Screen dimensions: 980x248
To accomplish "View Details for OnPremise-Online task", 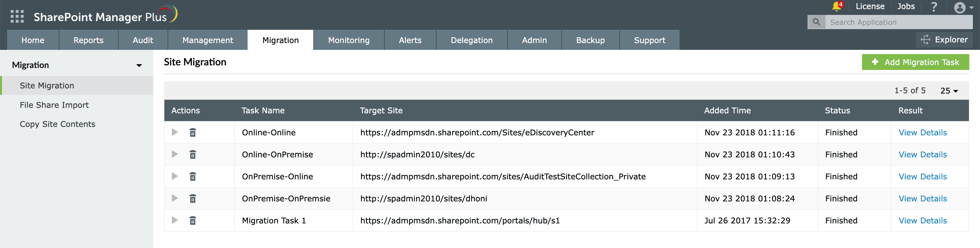I will pyautogui.click(x=922, y=176).
